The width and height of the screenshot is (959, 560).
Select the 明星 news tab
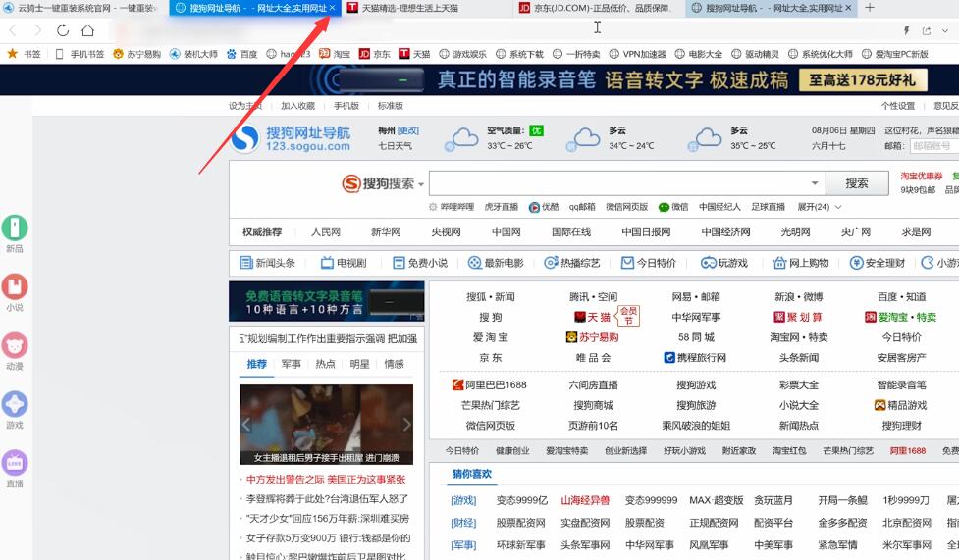click(x=359, y=364)
